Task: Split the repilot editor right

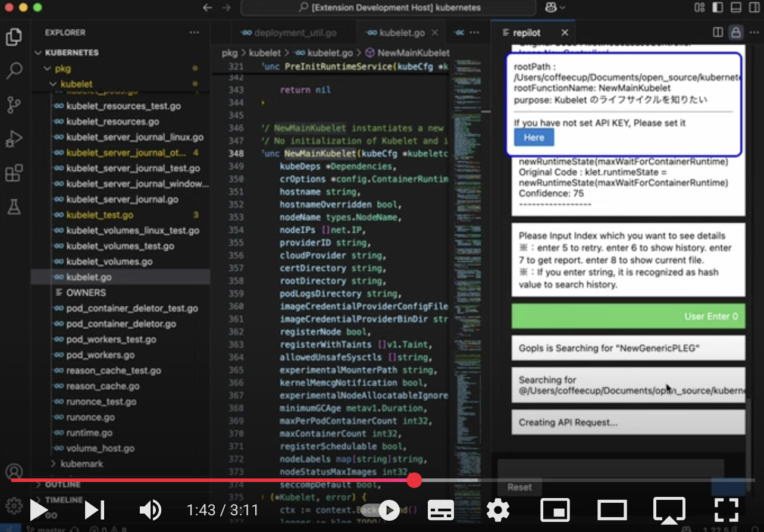Action: (x=718, y=33)
